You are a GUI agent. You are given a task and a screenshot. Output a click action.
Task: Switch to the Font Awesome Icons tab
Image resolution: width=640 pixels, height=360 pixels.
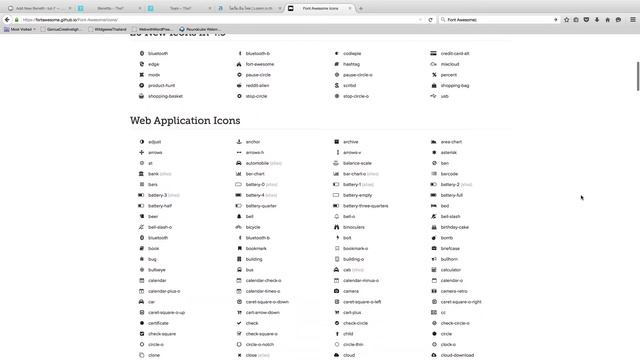point(320,8)
